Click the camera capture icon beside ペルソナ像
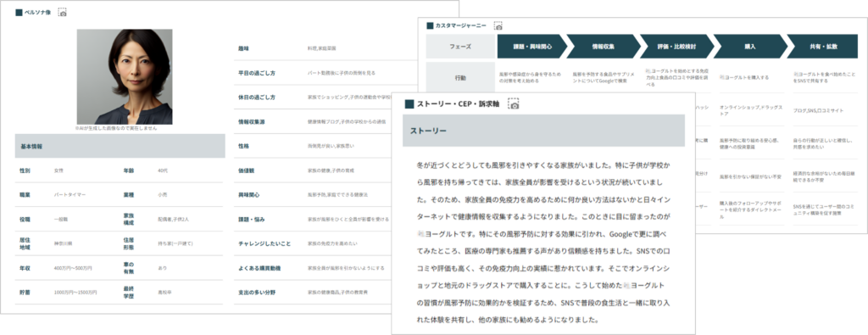Screen dimensions: 868x335 63,12
